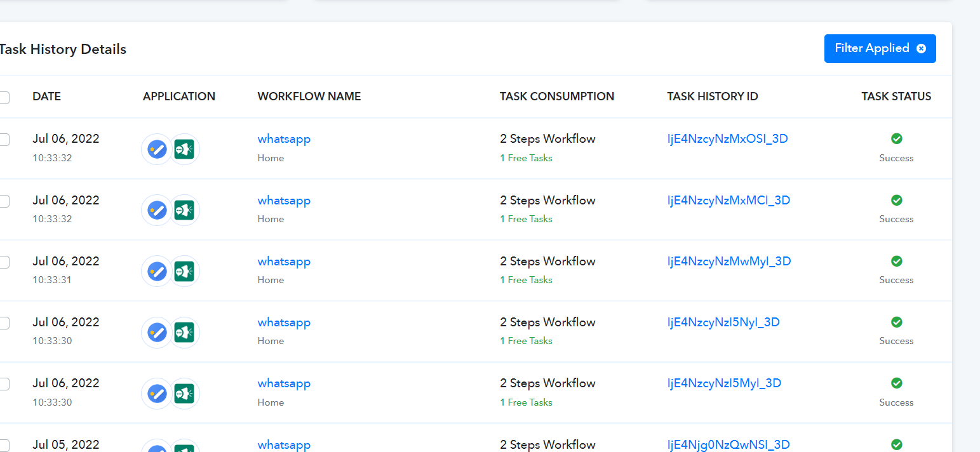Viewport: 980px width, 452px height.
Task: Click green WhatsApp messaging icon in IjE4NzcyNzMxOSI_3D row
Action: click(x=184, y=150)
